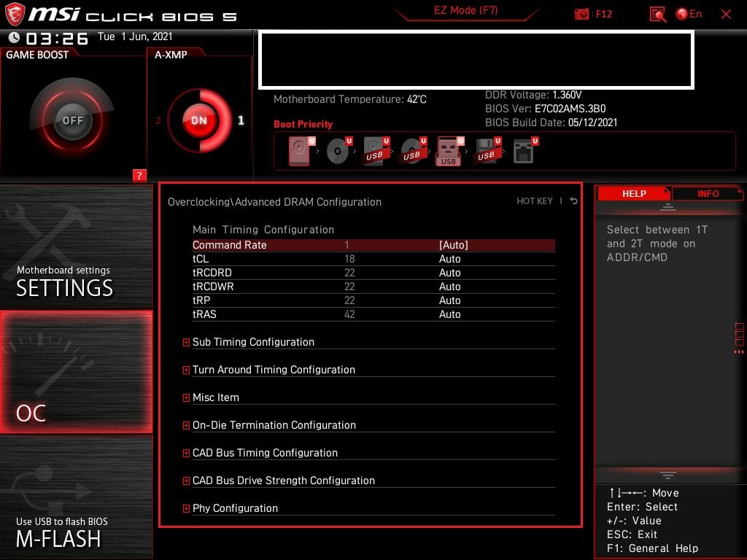
Task: Change language via the En globe icon
Action: 689,14
